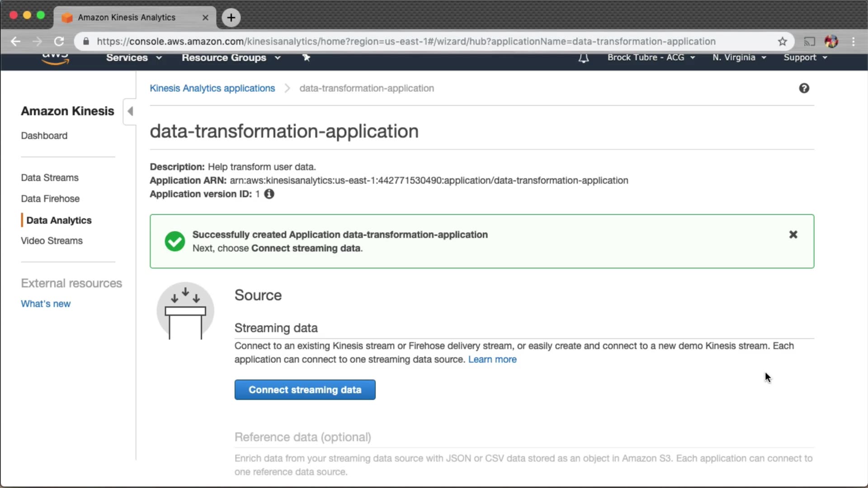Click the pin shortcut icon in the navbar
868x488 pixels.
click(x=306, y=57)
